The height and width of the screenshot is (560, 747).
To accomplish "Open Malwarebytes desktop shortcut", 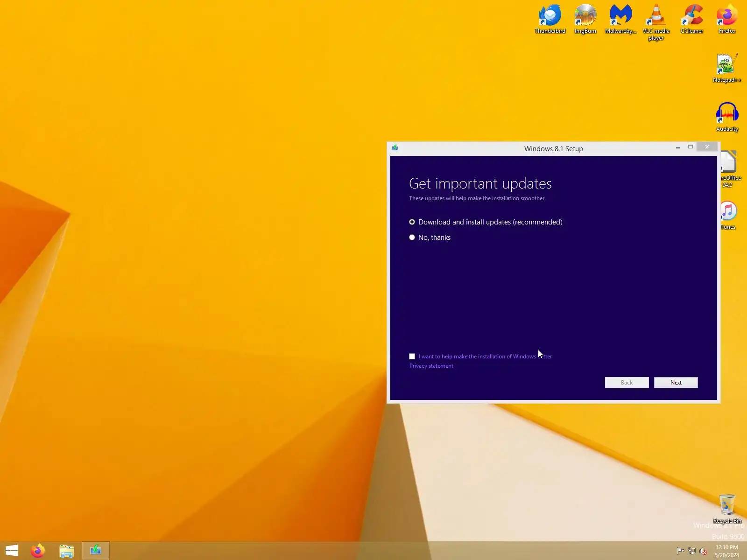I will [620, 19].
